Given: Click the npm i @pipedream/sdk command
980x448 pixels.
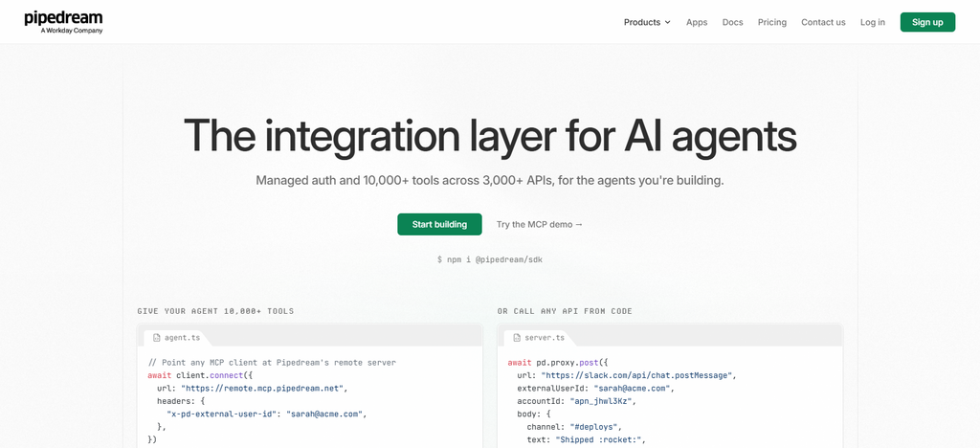Looking at the screenshot, I should pos(489,258).
